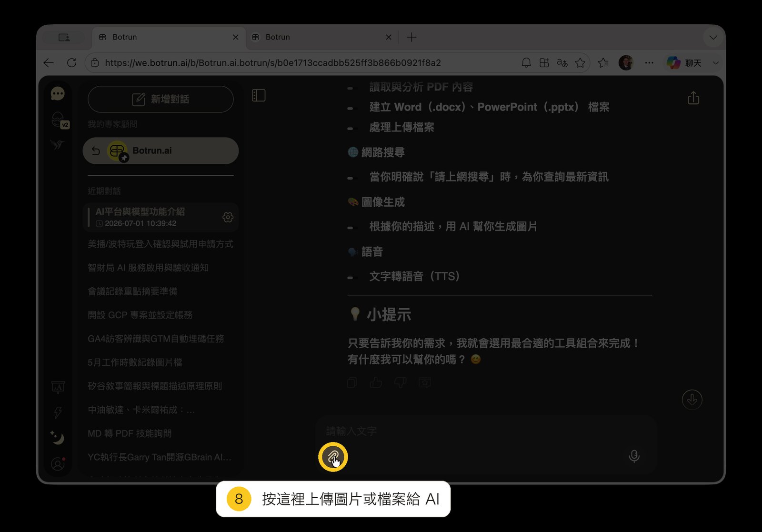The width and height of the screenshot is (762, 532).
Task: Close the first Botrun tab
Action: pos(235,37)
